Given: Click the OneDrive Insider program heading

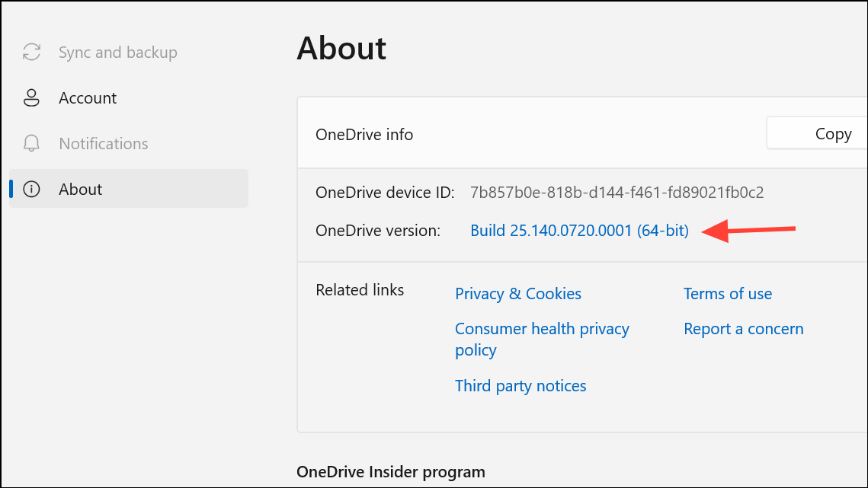Looking at the screenshot, I should [390, 471].
